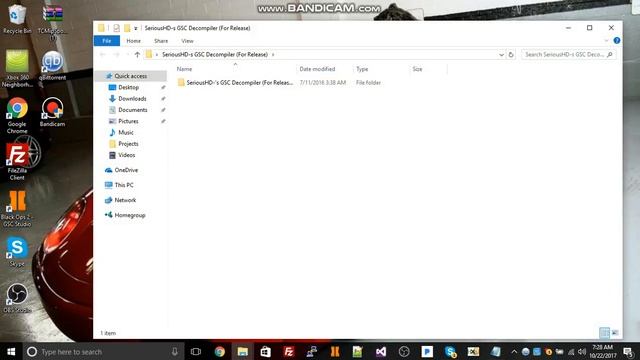The height and width of the screenshot is (360, 640).
Task: Click the Back navigation arrow
Action: pyautogui.click(x=103, y=54)
